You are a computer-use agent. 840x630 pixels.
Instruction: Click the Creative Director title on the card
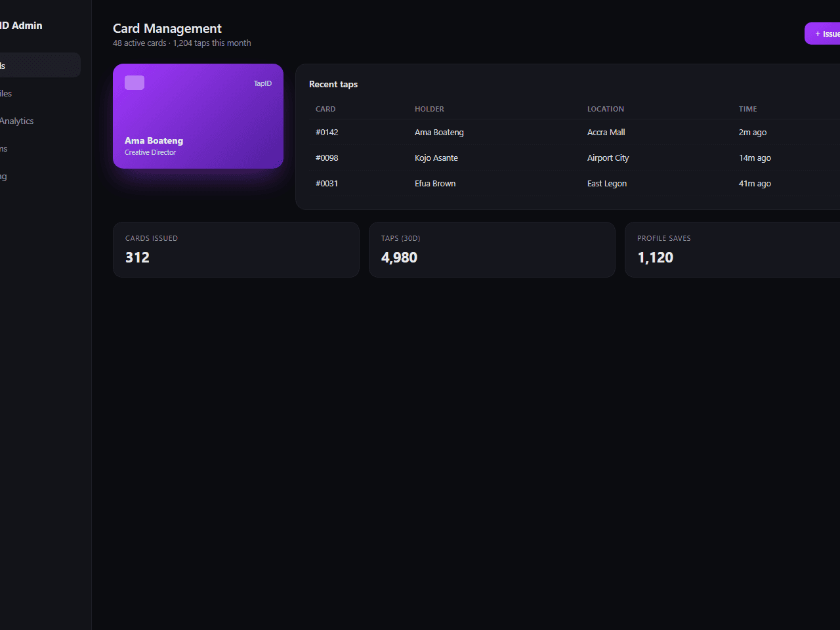pyautogui.click(x=150, y=152)
